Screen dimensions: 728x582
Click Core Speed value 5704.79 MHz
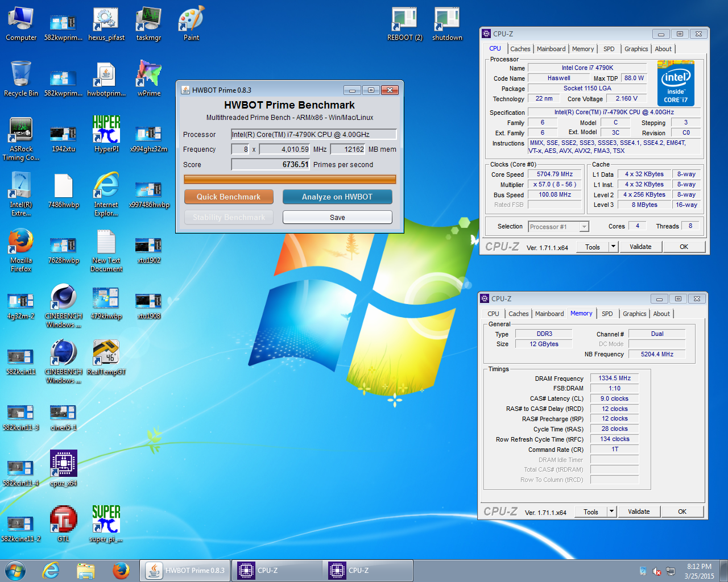coord(555,174)
